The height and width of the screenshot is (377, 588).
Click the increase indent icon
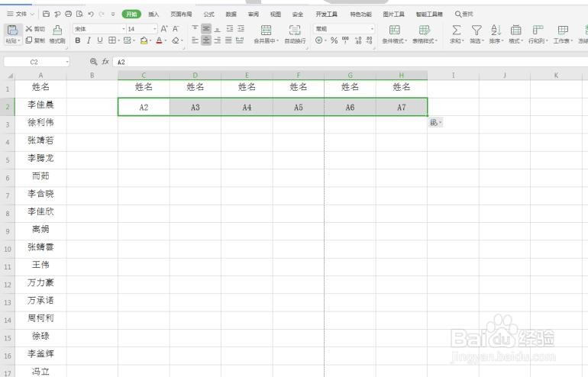[x=241, y=28]
